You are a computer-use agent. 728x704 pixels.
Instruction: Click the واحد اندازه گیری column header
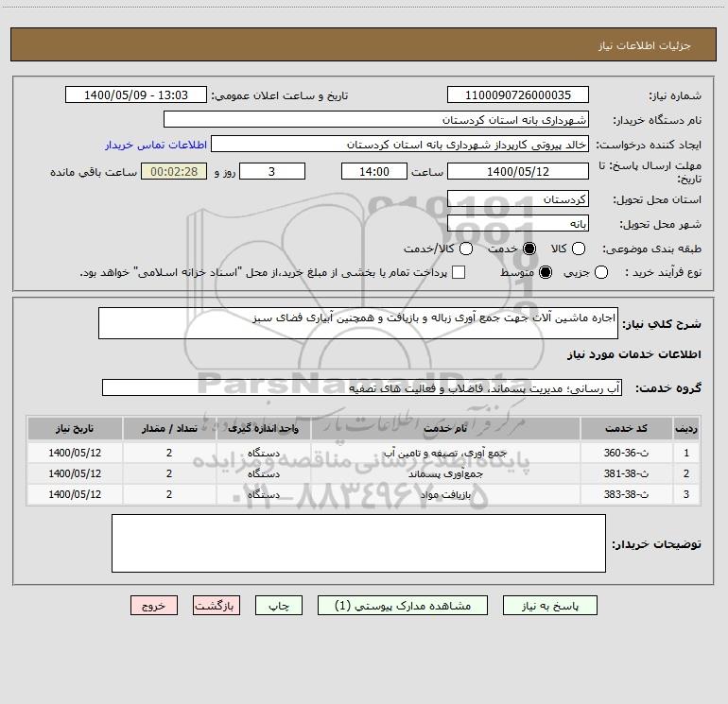263,428
